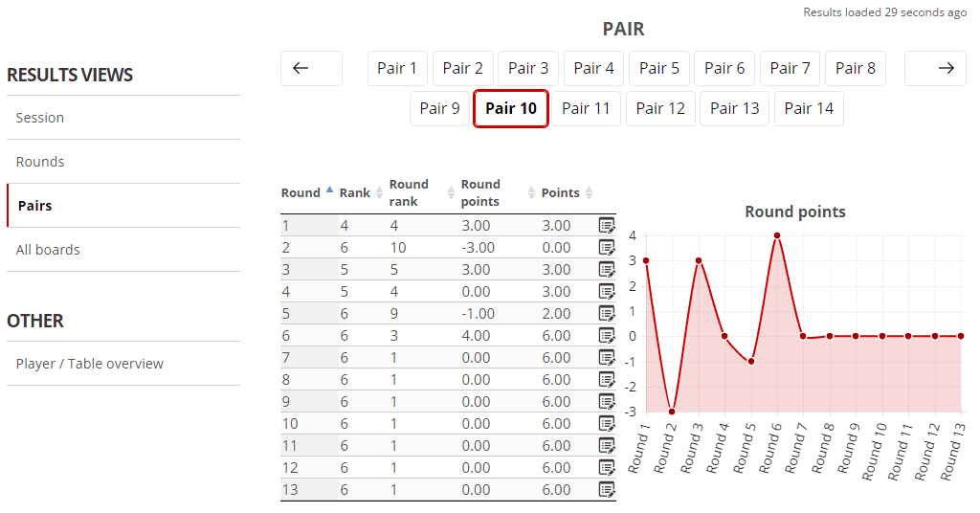980x513 pixels.
Task: Select Pair 7 button
Action: click(790, 69)
